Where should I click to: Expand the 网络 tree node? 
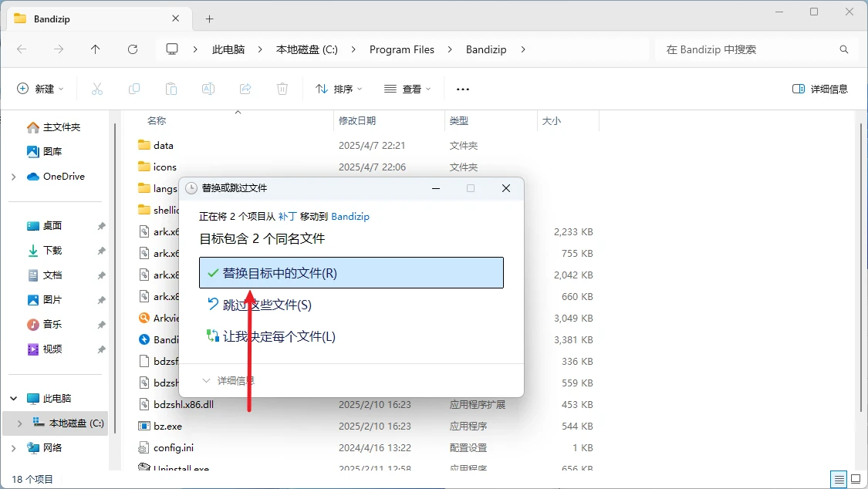[14, 447]
